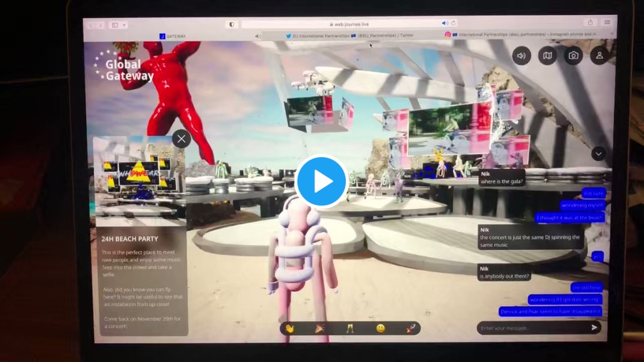Toggle the Safari sidebar button
Image resolution: width=644 pixels, height=362 pixels.
(115, 25)
